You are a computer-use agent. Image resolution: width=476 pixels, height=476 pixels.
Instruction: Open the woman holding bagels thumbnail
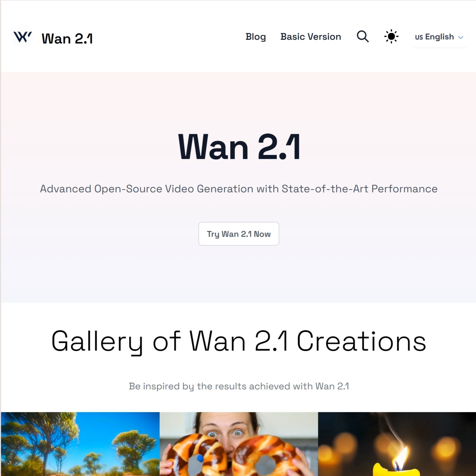(239, 444)
